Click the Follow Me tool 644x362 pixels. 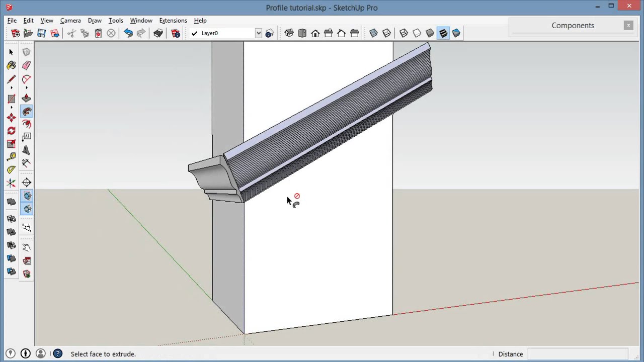pos(27,112)
